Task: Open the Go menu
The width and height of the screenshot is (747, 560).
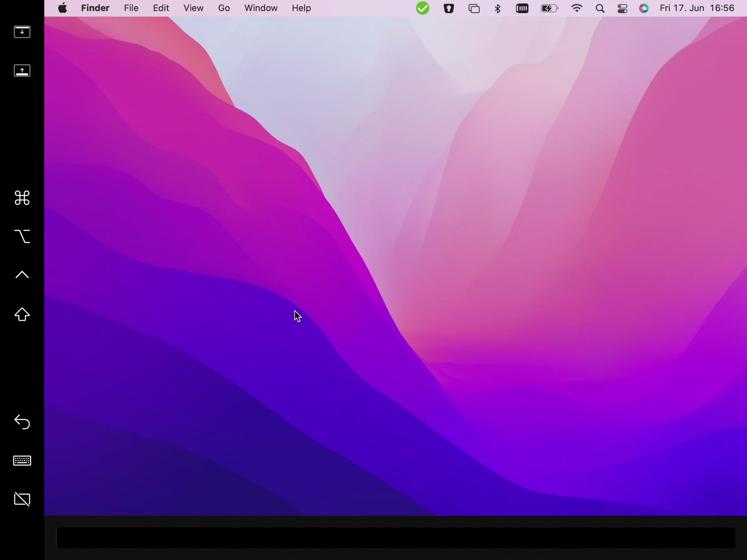Action: click(x=224, y=8)
